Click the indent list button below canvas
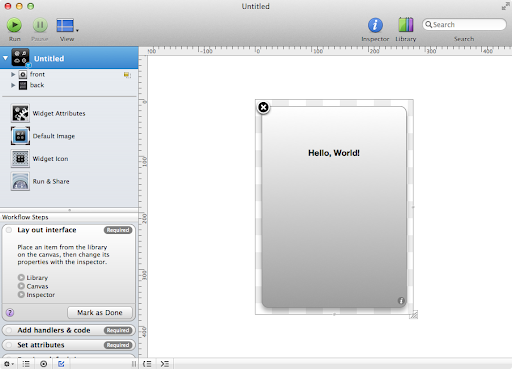 (165, 364)
